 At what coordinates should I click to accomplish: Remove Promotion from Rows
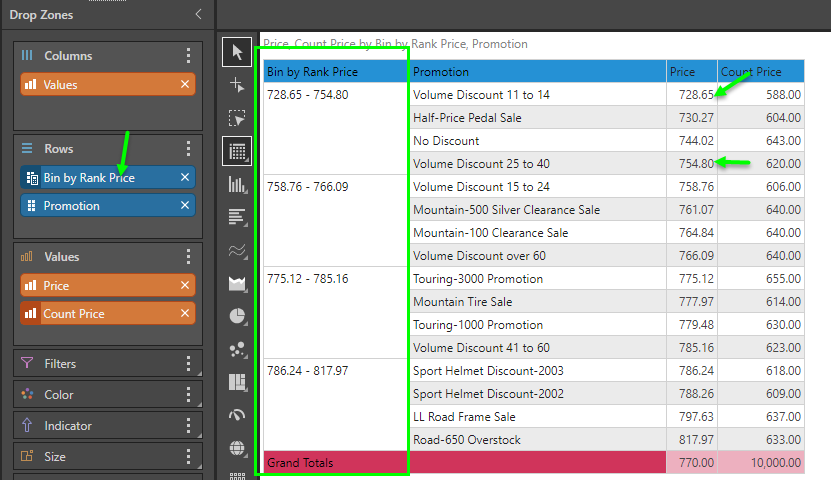pyautogui.click(x=185, y=206)
